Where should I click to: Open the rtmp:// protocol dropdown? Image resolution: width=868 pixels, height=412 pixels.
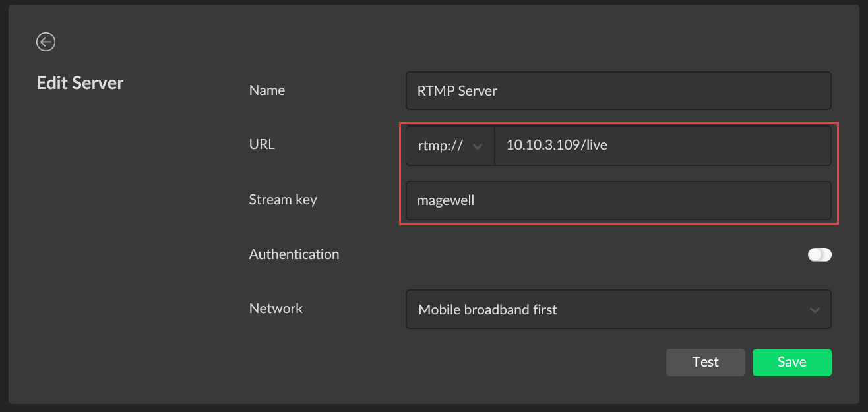(450, 146)
